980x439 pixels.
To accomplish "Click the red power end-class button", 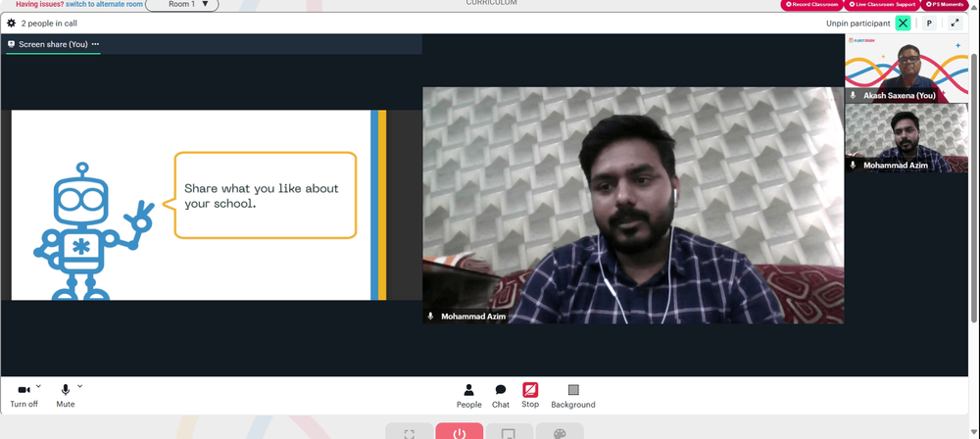I will 460,432.
